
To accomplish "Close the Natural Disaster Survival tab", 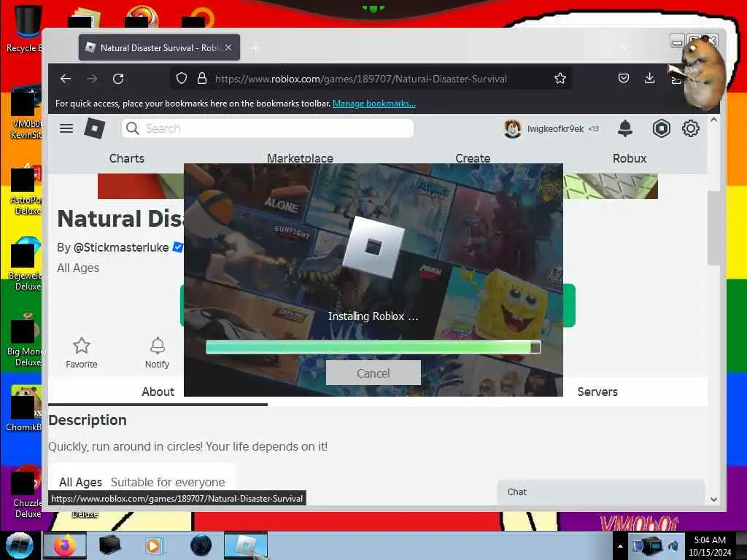I will [228, 47].
